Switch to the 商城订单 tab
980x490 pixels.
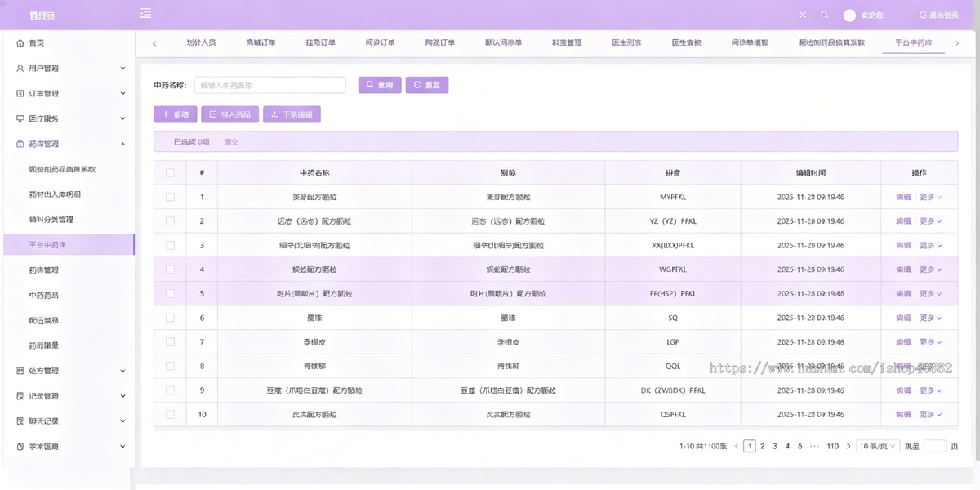[261, 42]
